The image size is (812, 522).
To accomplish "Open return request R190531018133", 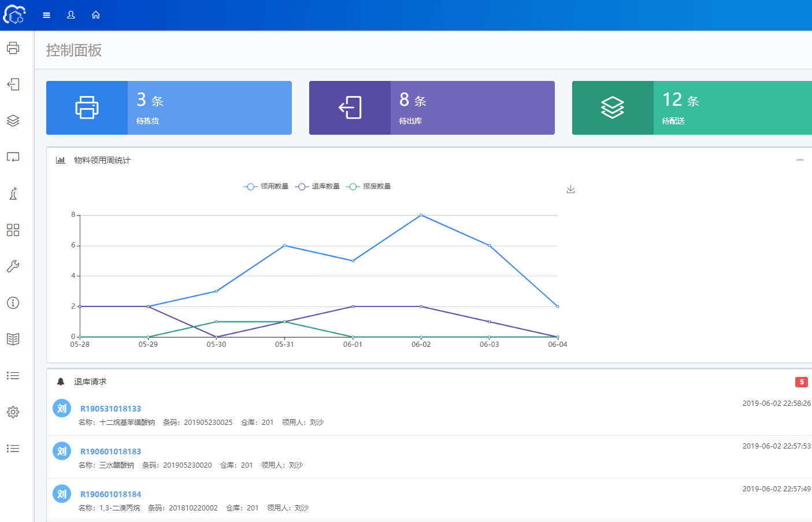I will pos(110,409).
